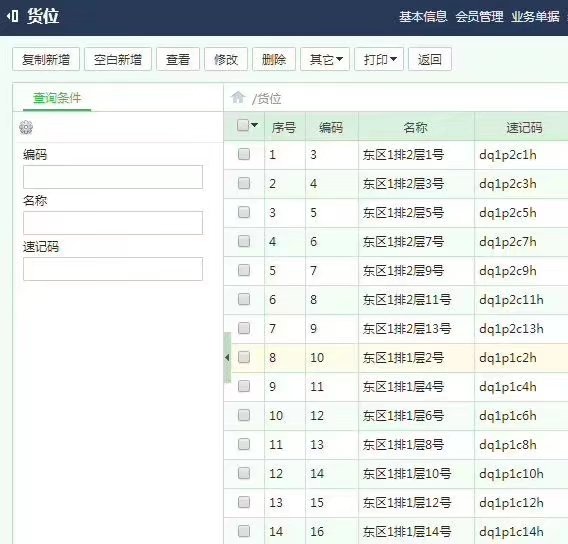Toggle the select-all checkbox in table header
The image size is (568, 544).
[x=243, y=125]
